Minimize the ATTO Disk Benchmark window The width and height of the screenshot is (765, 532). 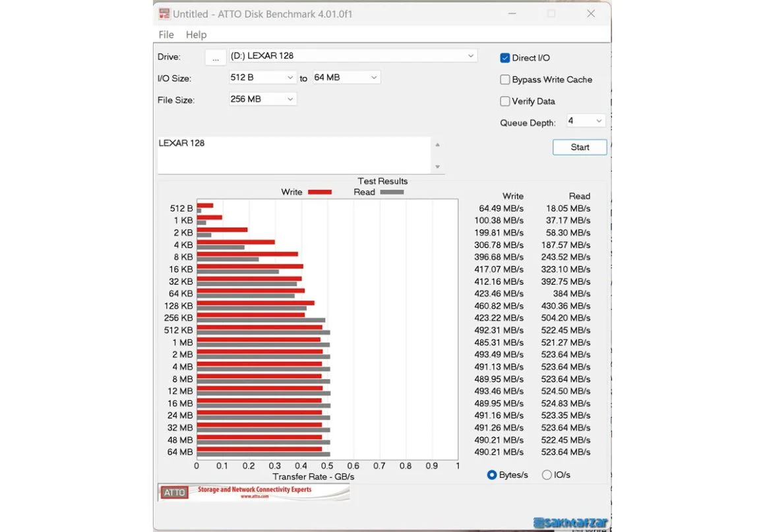[x=512, y=14]
